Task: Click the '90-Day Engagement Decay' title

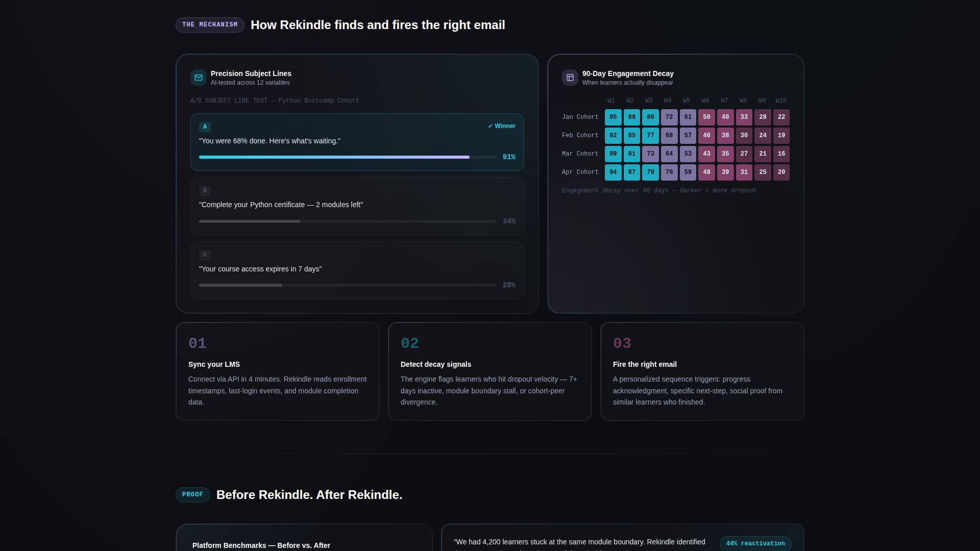Action: pyautogui.click(x=628, y=73)
